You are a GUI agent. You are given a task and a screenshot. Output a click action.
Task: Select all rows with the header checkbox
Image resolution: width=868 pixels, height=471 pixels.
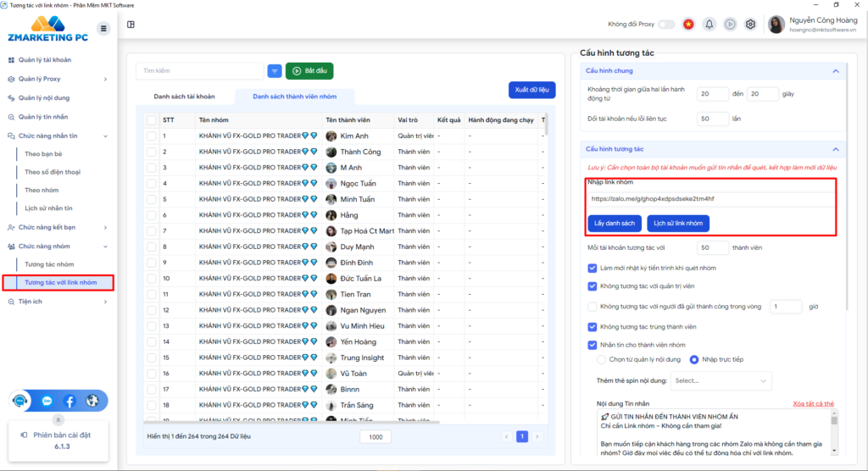coord(152,120)
